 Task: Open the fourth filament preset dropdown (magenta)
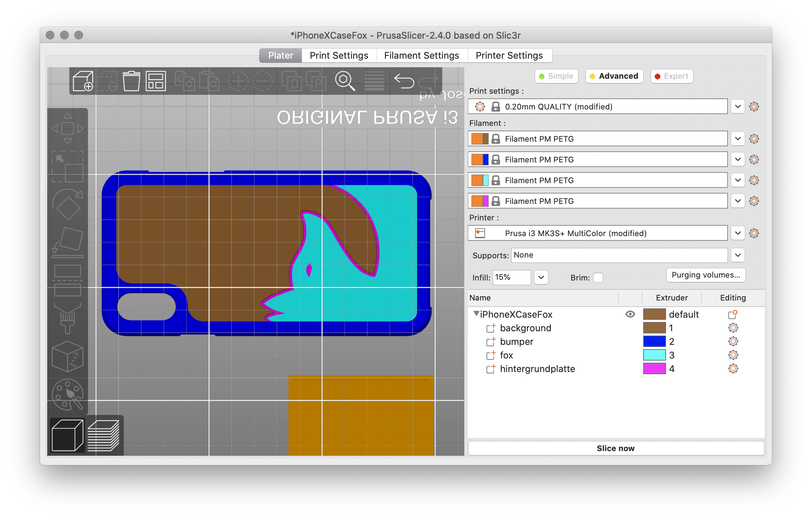click(x=738, y=201)
